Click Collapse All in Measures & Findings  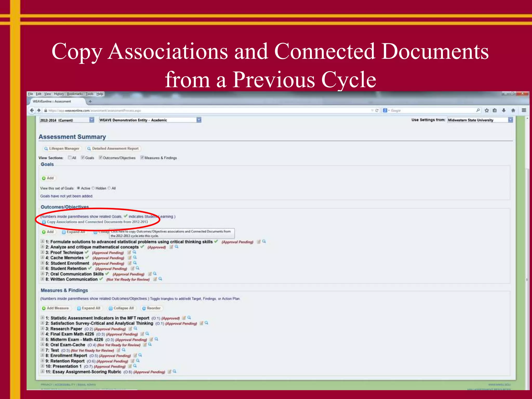(121, 308)
